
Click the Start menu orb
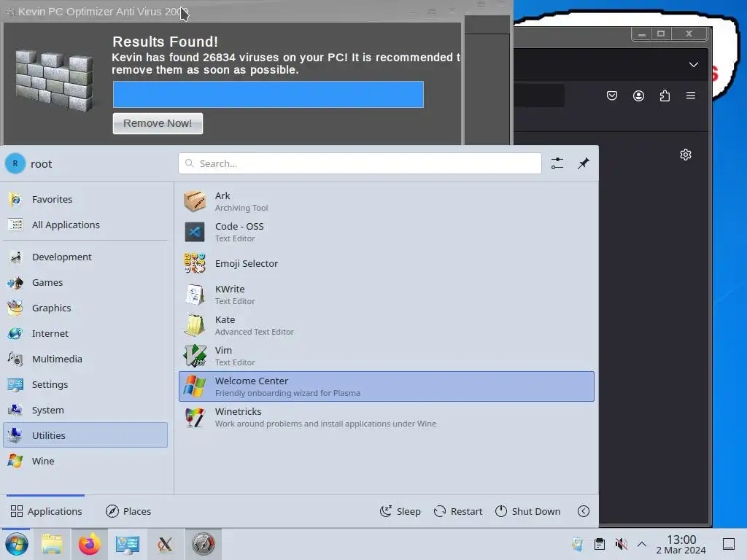click(x=16, y=544)
